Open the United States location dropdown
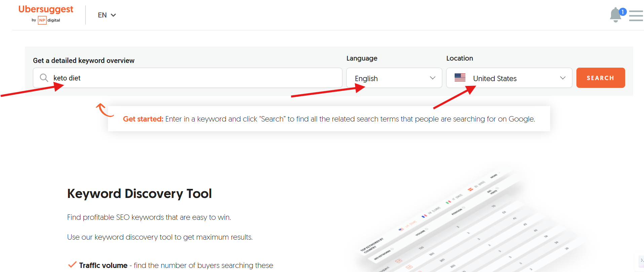 pos(509,78)
